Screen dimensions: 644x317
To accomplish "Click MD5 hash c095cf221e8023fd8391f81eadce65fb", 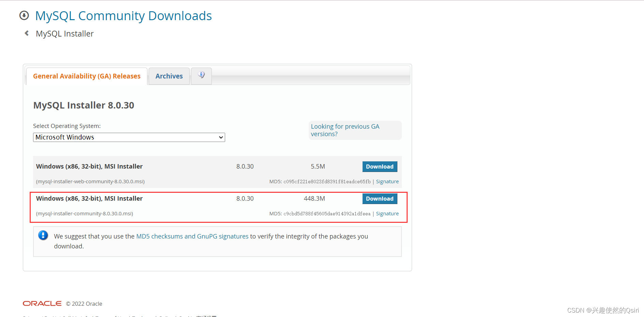I will click(327, 182).
